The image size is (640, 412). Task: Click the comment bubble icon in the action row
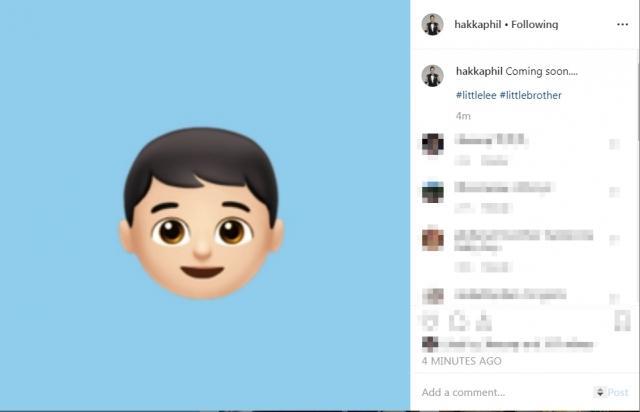[458, 321]
